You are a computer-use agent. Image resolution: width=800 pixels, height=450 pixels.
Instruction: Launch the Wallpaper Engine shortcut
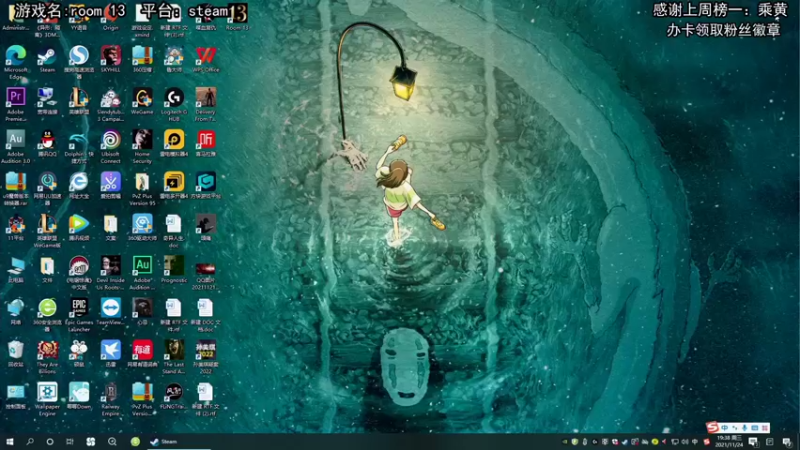tap(47, 395)
